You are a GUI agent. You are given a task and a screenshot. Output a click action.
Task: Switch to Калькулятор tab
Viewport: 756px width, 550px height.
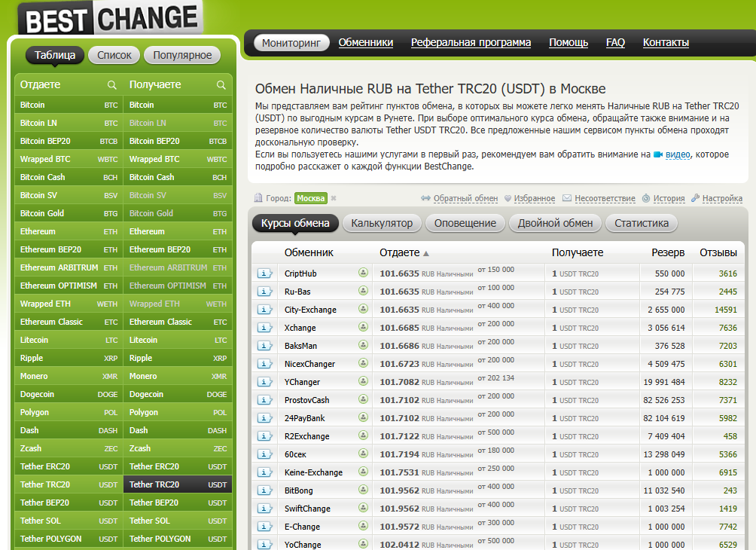(382, 223)
